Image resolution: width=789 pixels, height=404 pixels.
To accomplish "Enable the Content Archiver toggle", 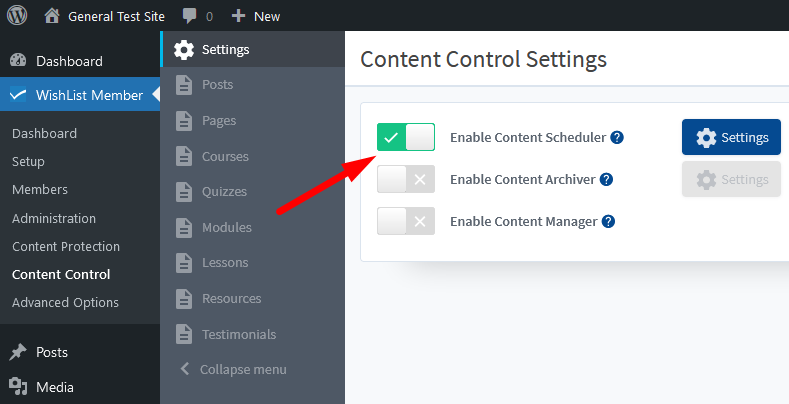I will click(x=406, y=179).
